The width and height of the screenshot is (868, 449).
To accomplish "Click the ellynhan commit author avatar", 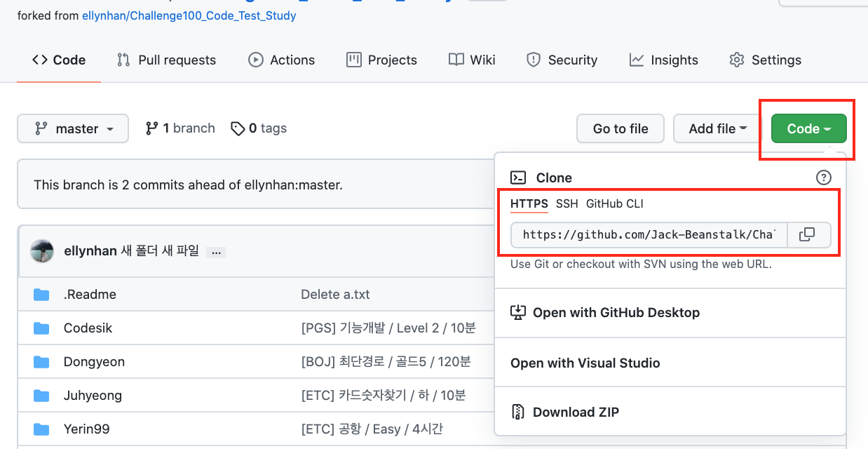I will pos(42,250).
